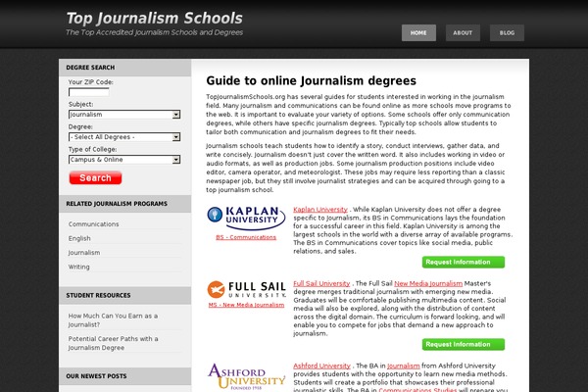This screenshot has width=588, height=392.
Task: Open the ABOUT navigation tab
Action: pos(463,32)
